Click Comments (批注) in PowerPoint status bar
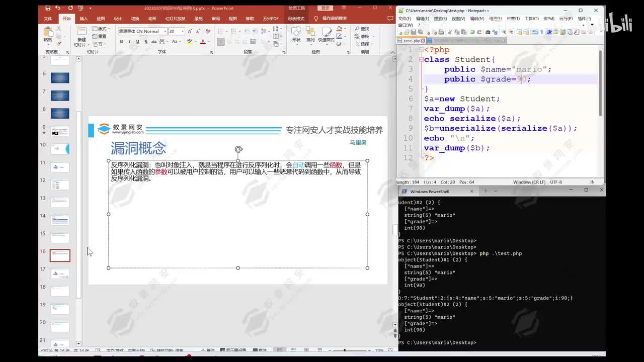Viewport: 644px width, 362px height. coord(260,350)
